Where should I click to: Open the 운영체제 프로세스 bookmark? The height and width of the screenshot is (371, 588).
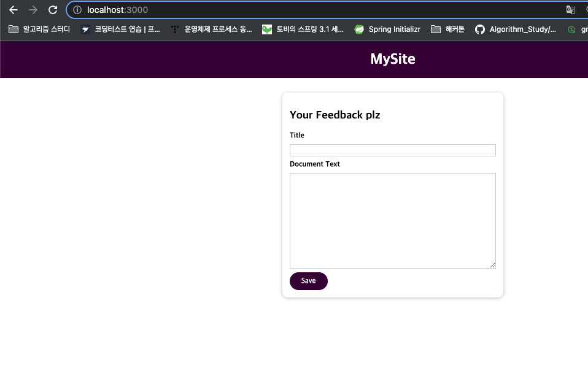pyautogui.click(x=211, y=29)
